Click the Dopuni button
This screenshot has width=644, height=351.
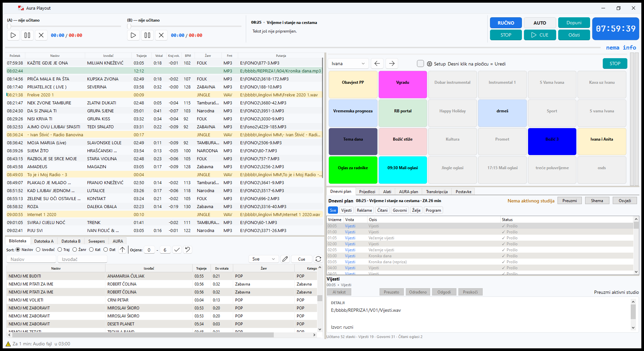574,23
